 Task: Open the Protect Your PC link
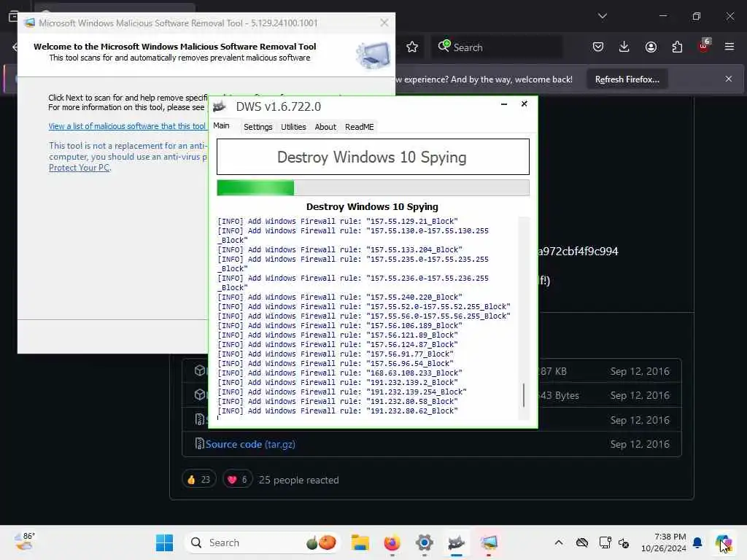click(x=79, y=168)
